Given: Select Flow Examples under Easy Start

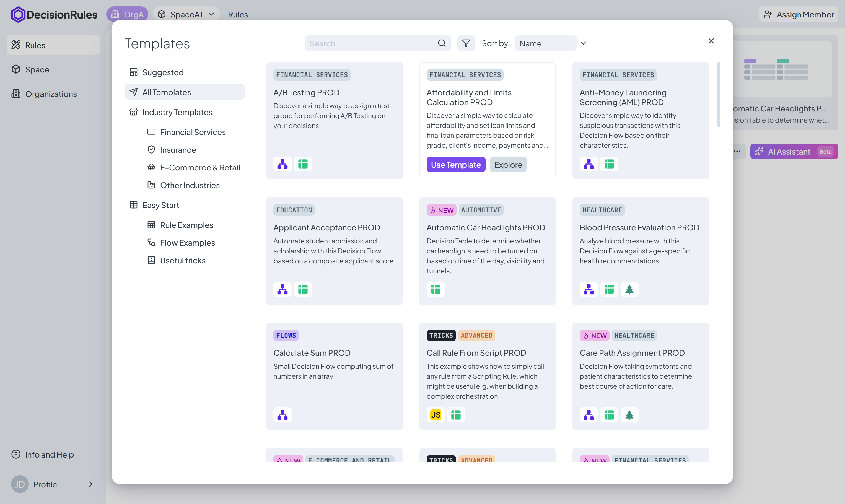Looking at the screenshot, I should [x=187, y=243].
